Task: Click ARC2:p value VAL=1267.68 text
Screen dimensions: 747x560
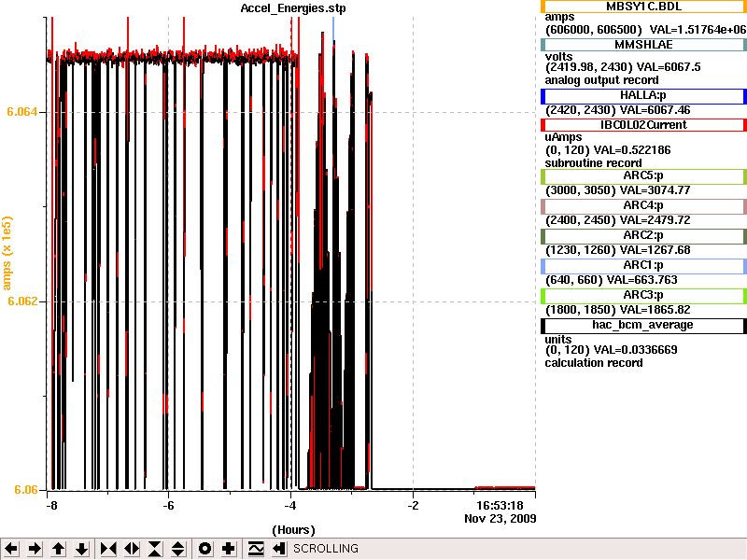Action: point(655,250)
